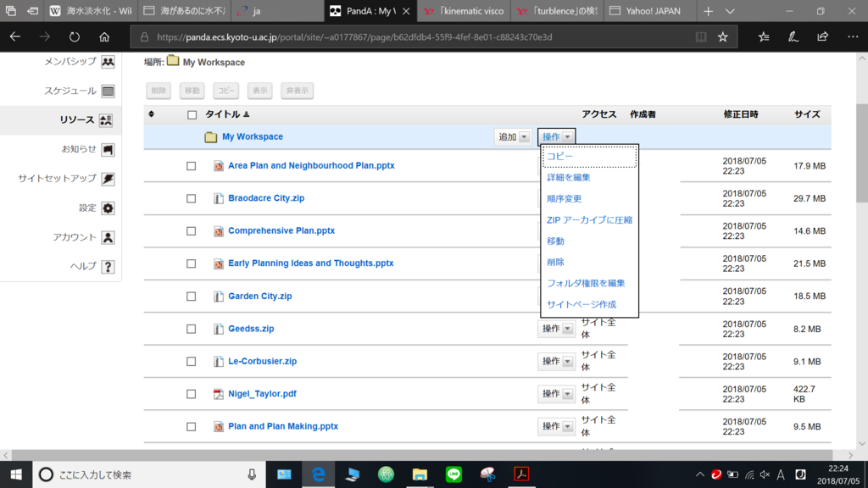Check the Geedss.zip checkbox
Screen dimensions: 868x488
191,330
